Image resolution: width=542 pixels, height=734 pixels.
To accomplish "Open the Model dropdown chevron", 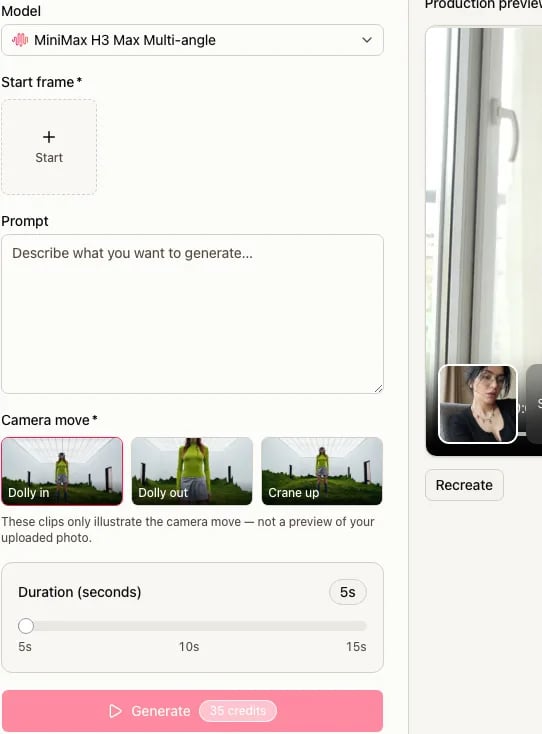I will [367, 40].
